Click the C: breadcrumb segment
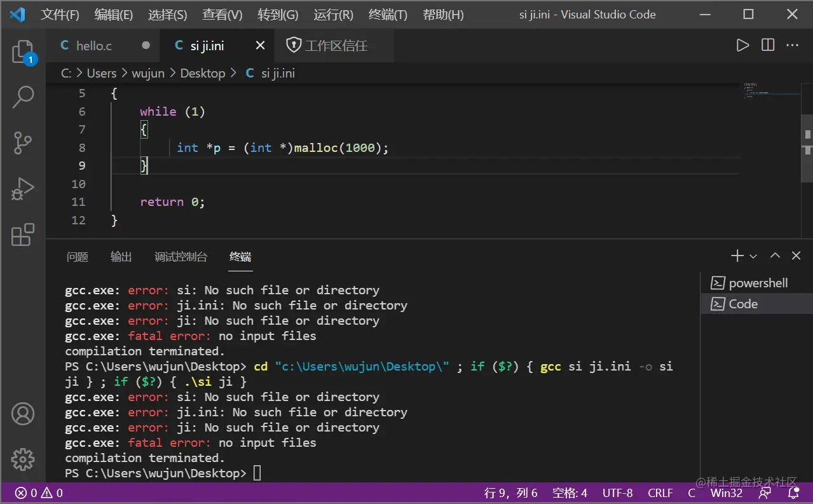 click(66, 73)
